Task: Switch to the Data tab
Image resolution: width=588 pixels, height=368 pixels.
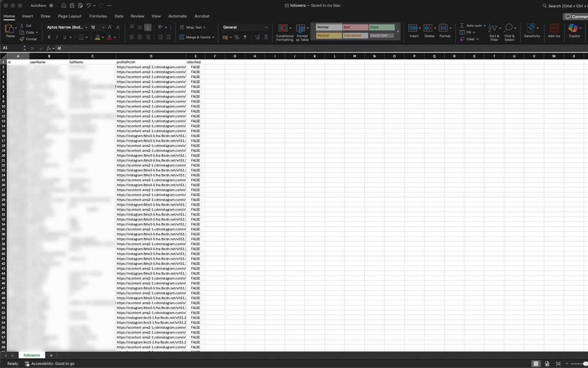Action: [119, 16]
